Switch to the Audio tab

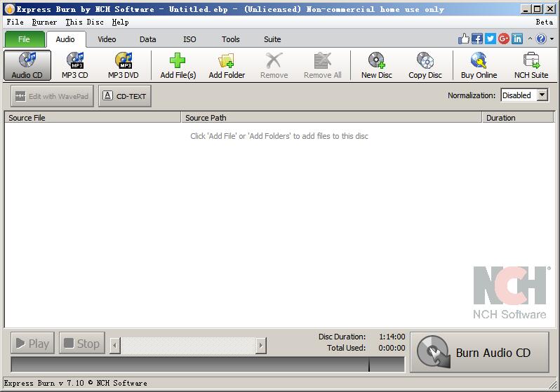65,39
